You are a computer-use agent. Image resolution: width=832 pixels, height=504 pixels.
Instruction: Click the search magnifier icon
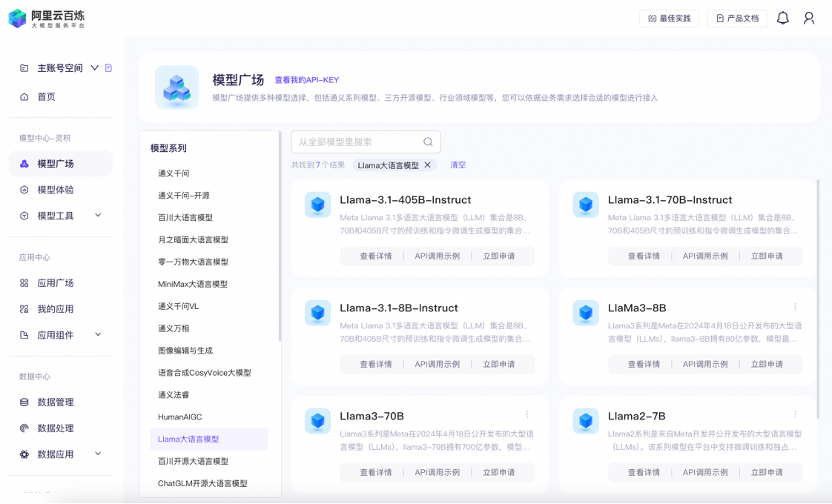(x=428, y=142)
